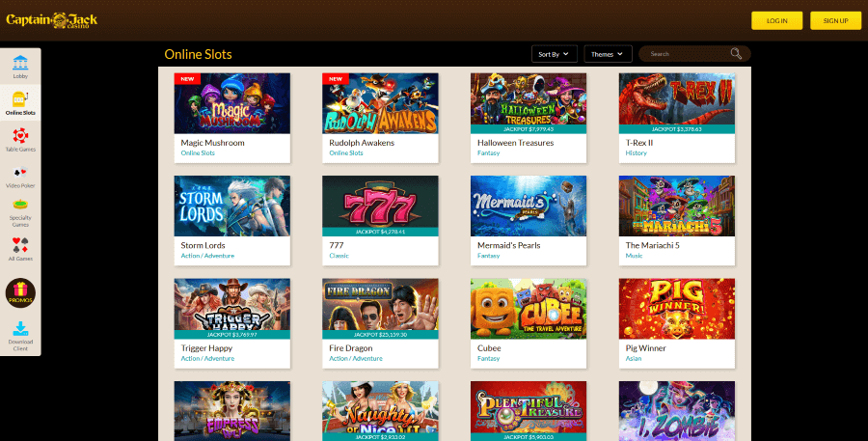
Task: Click the Magic Mushroom title text
Action: tap(212, 143)
